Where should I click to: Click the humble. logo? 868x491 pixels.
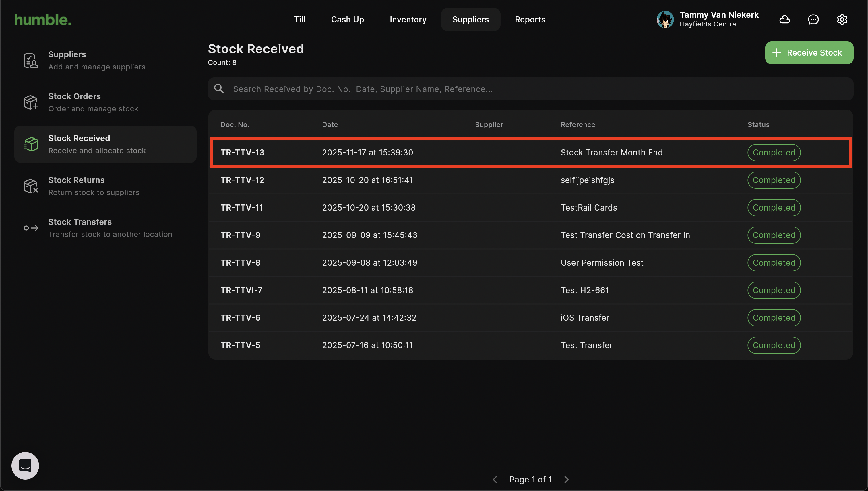click(x=43, y=20)
